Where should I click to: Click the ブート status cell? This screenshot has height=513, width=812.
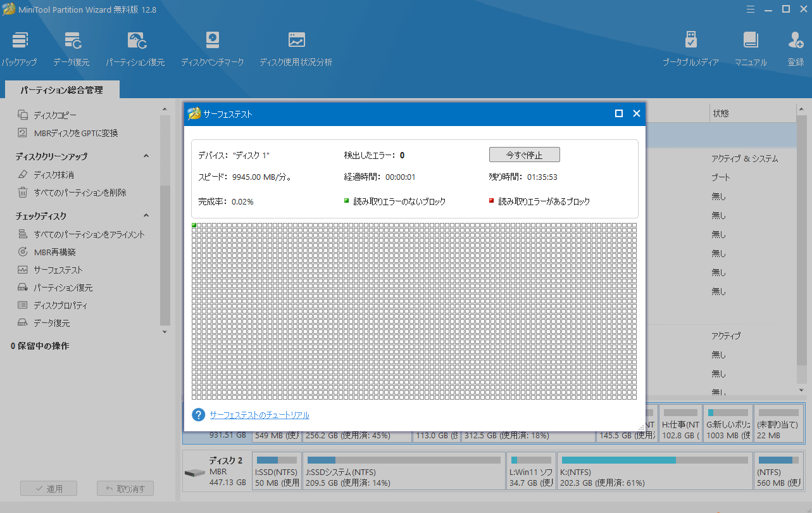pos(720,177)
